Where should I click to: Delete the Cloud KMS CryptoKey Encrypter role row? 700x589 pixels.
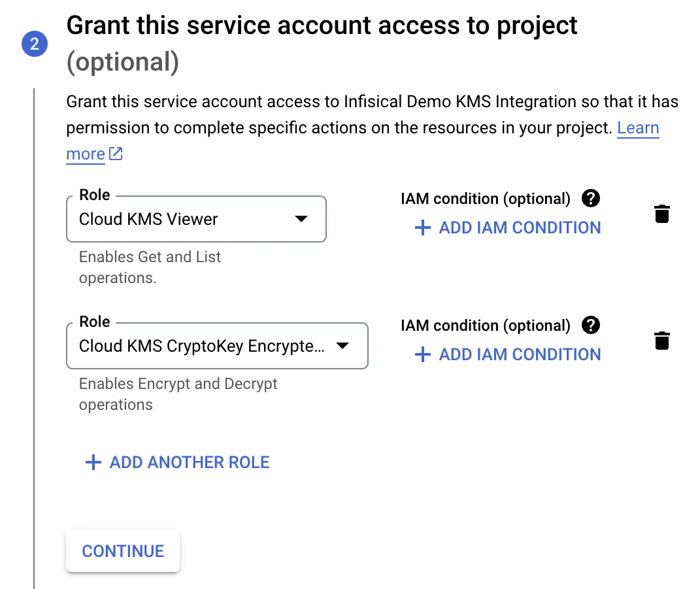click(661, 341)
